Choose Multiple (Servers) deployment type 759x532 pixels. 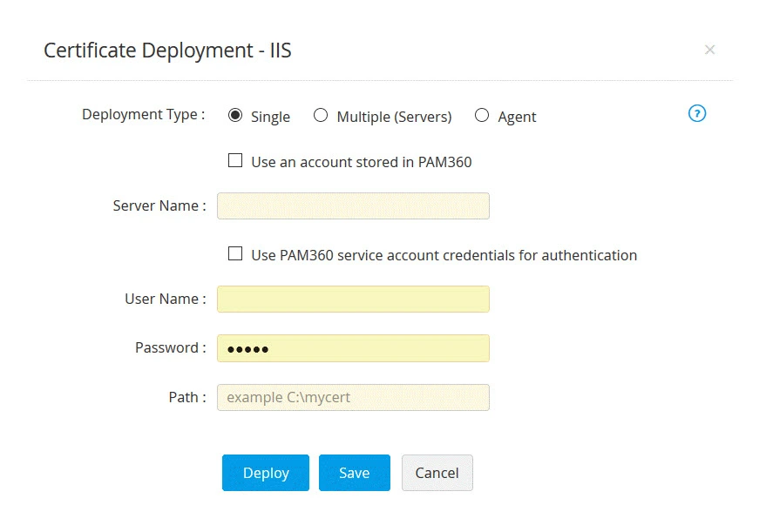pyautogui.click(x=321, y=115)
